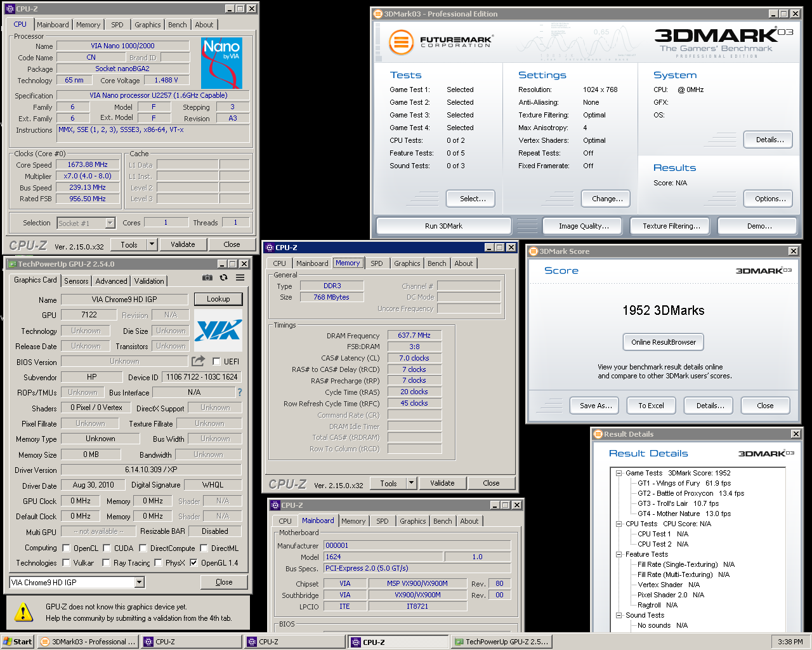
Task: Open the Validation tab in GPU-Z
Action: tap(149, 281)
